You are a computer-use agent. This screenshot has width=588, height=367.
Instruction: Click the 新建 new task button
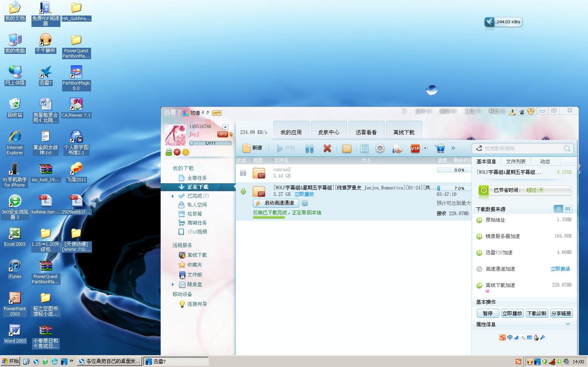(252, 148)
